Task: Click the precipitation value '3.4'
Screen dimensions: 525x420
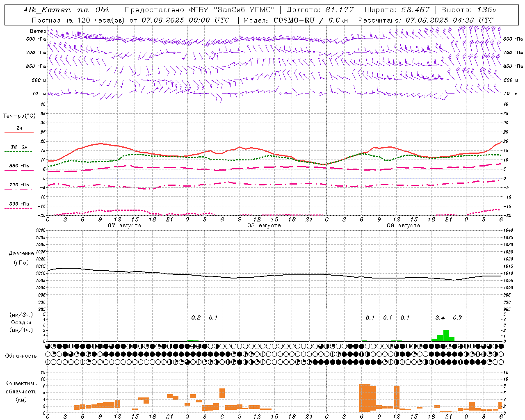Action: (440, 318)
